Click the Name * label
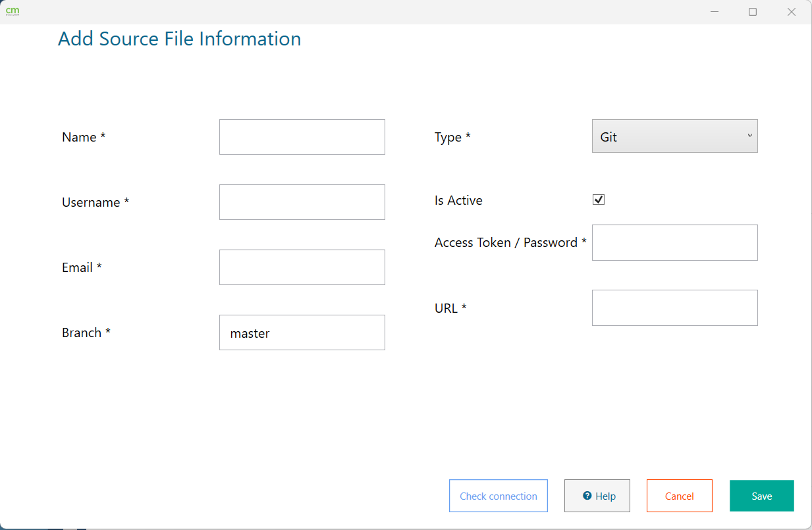Viewport: 812px width, 530px height. pyautogui.click(x=84, y=137)
